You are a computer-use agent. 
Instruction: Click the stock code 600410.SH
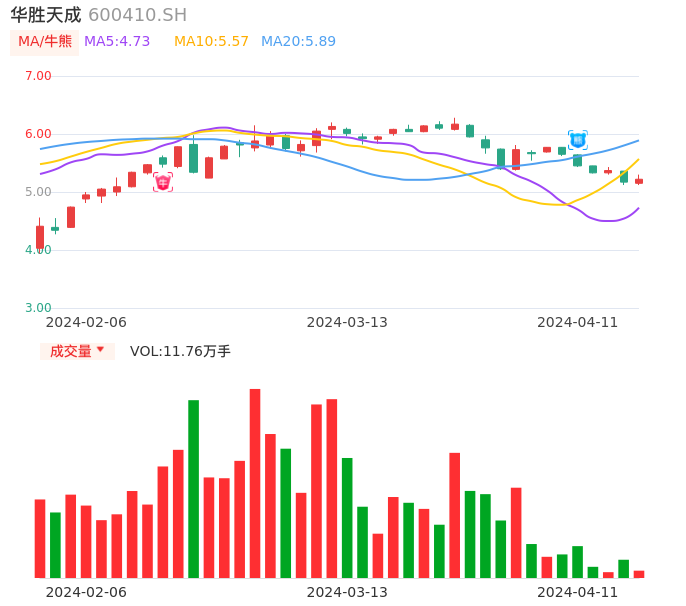click(x=137, y=15)
